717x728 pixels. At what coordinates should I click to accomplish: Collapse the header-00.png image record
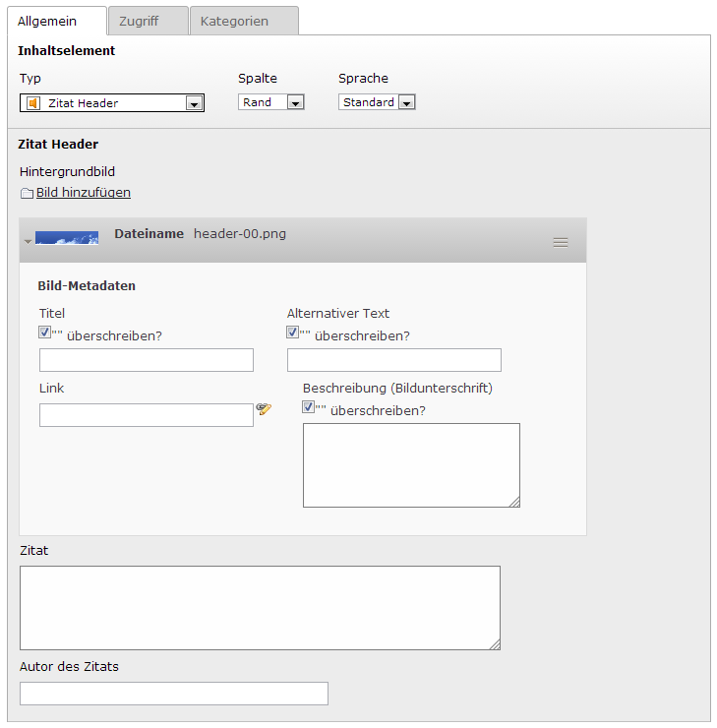pos(28,241)
